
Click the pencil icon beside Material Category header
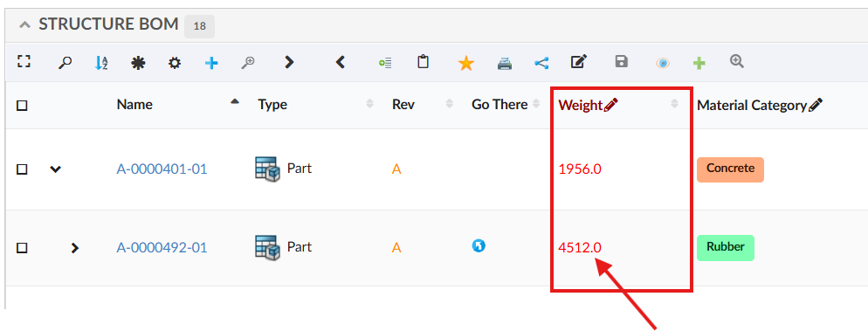coord(816,105)
